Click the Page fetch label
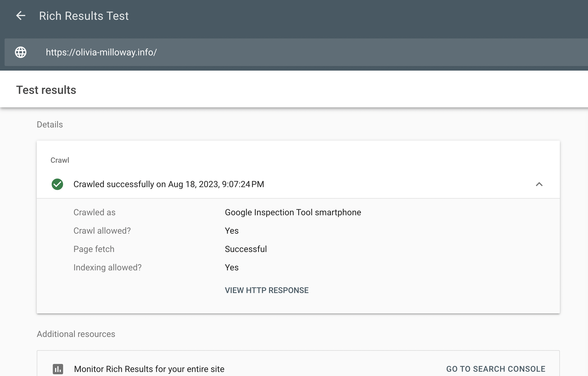This screenshot has width=588, height=376. point(94,249)
